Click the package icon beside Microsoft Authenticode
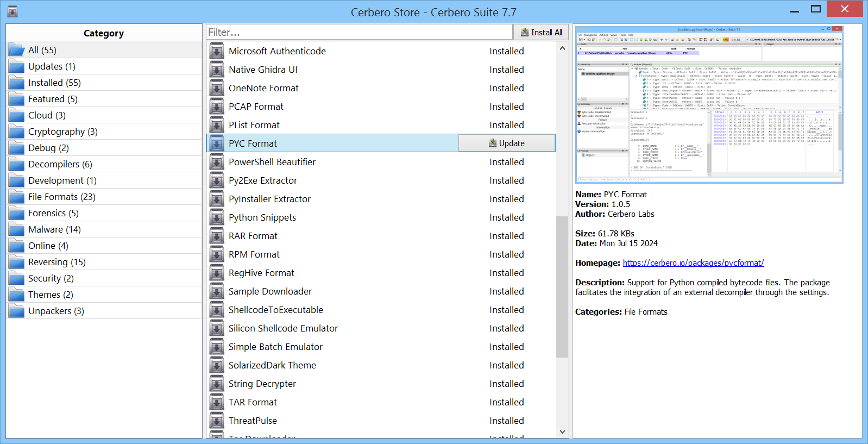This screenshot has height=444, width=868. 217,52
